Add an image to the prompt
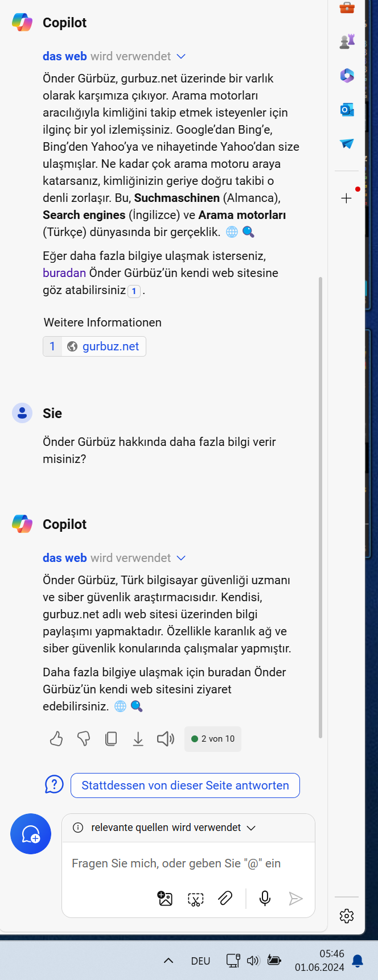378x980 pixels. [x=165, y=899]
